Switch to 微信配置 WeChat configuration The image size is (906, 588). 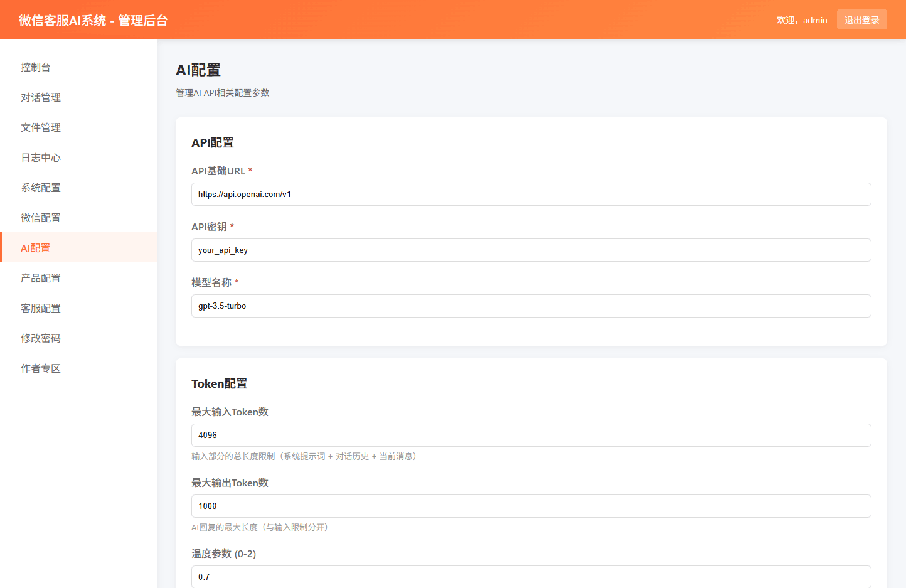(40, 218)
